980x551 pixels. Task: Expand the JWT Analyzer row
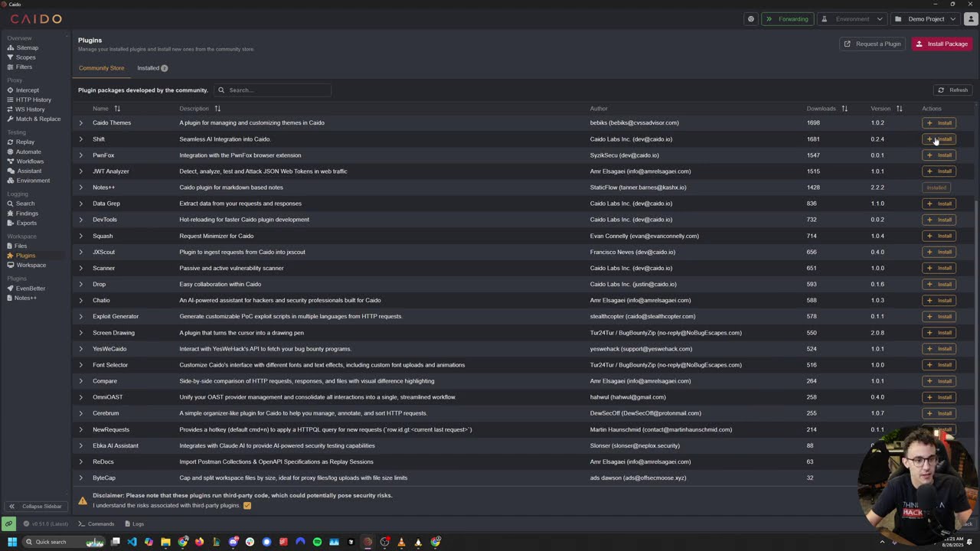coord(80,171)
